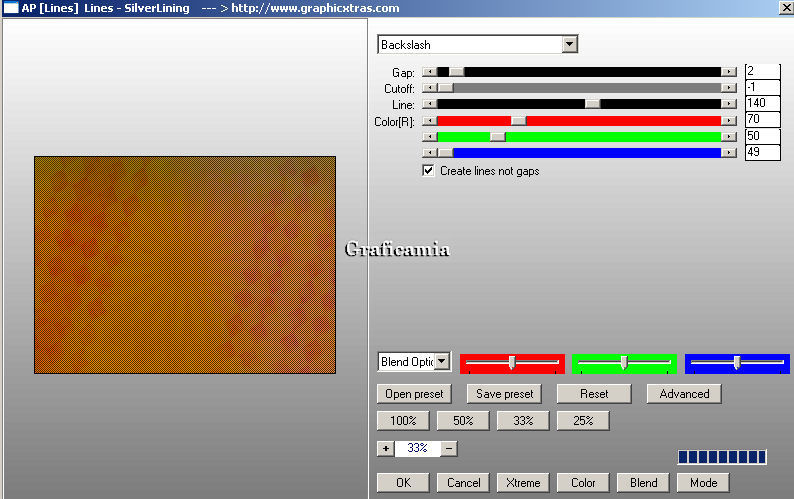Click right arrow of Line slider

(x=729, y=104)
